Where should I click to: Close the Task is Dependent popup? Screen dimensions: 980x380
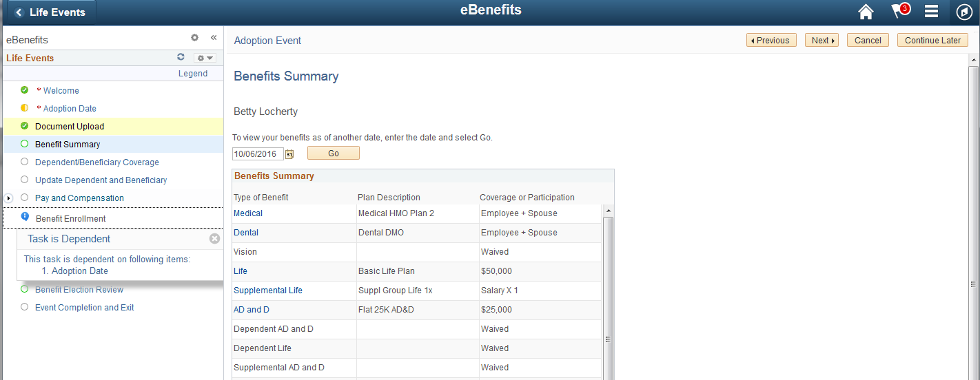tap(214, 238)
